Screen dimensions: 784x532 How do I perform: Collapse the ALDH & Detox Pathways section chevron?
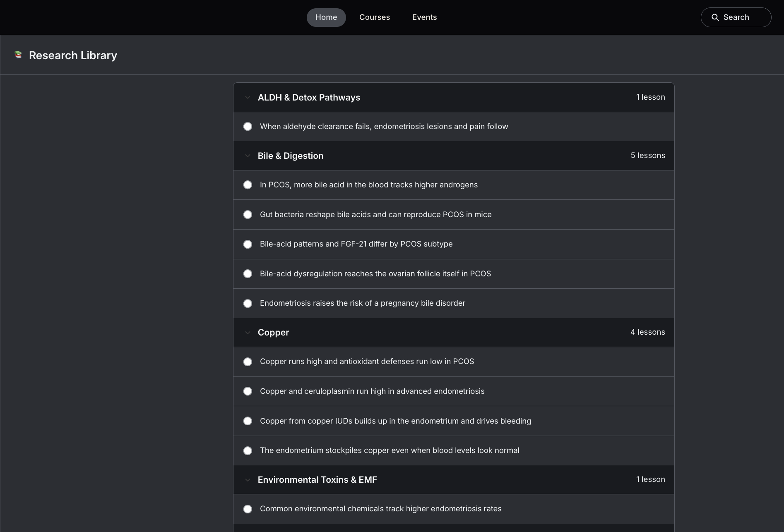coord(248,98)
